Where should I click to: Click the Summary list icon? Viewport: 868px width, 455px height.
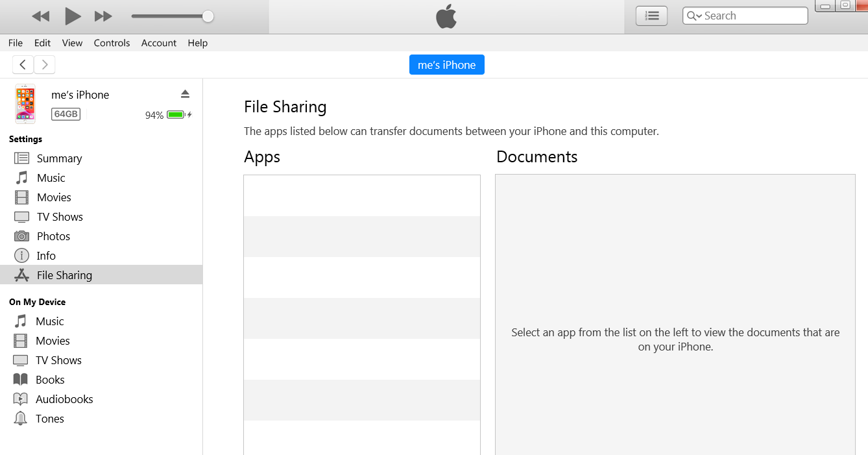(21, 158)
